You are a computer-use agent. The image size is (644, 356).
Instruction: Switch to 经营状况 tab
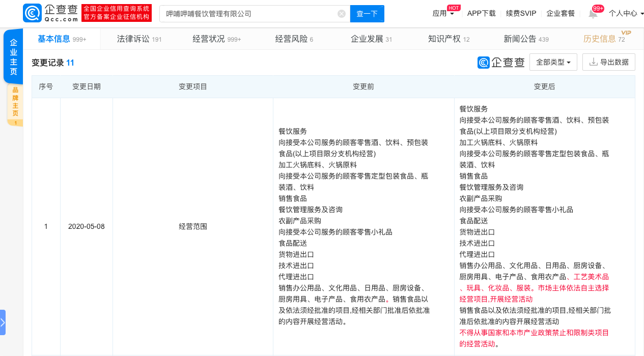[217, 39]
